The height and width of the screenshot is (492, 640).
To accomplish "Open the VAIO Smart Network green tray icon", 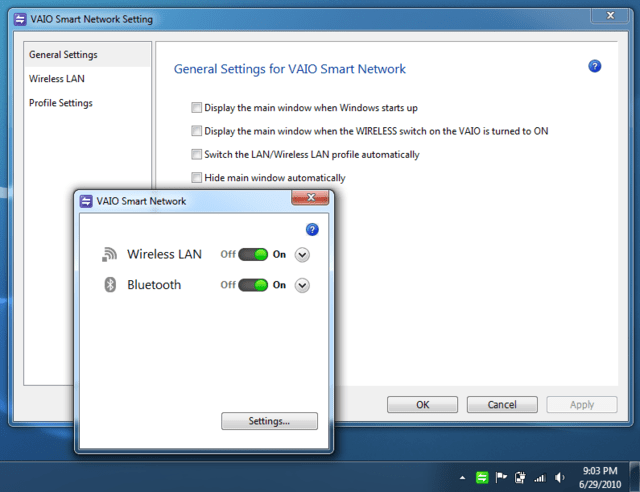I will (482, 477).
